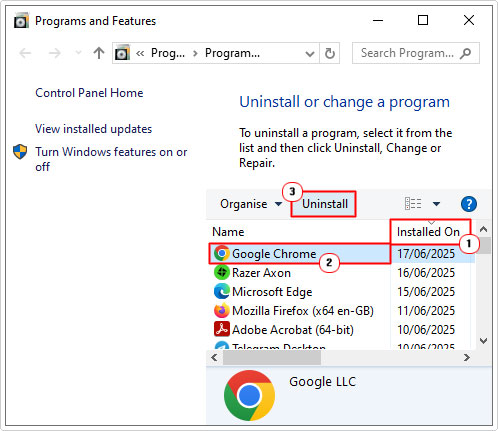Select the Razer Axon program icon
The image size is (498, 431).
[x=221, y=273]
